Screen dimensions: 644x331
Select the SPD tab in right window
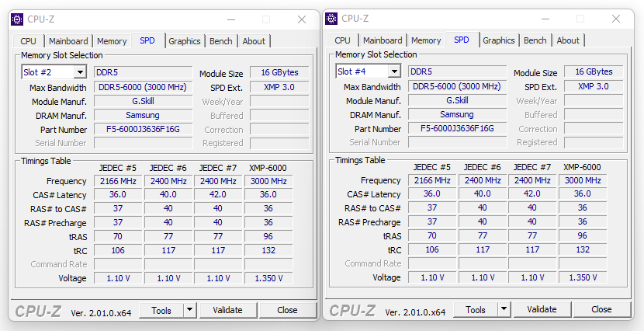[x=462, y=40]
